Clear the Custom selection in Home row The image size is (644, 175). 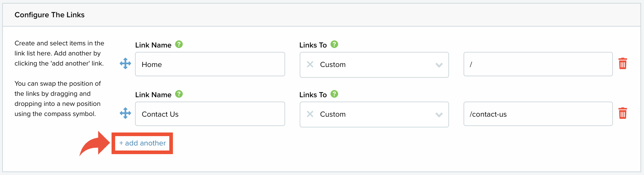tap(310, 64)
